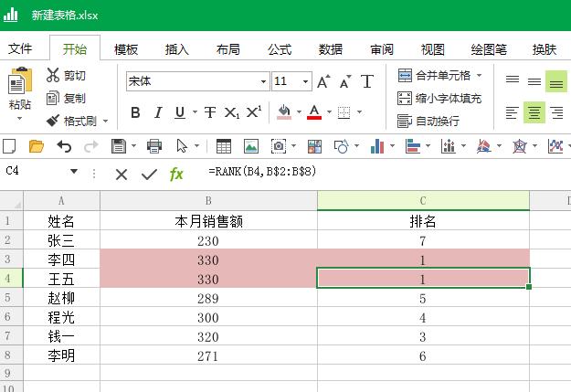
Task: Select column B header
Action: (x=208, y=200)
